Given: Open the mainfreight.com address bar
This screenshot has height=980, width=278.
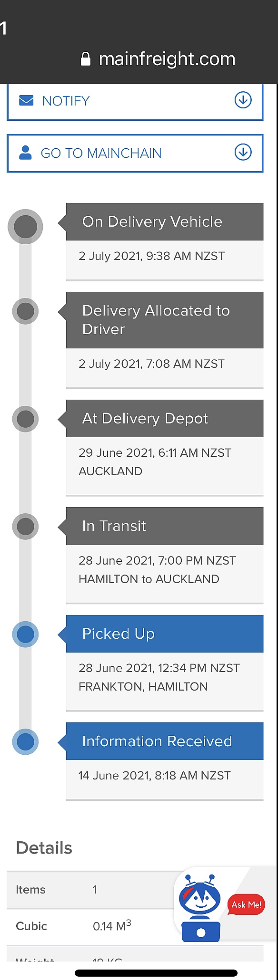Looking at the screenshot, I should [158, 59].
